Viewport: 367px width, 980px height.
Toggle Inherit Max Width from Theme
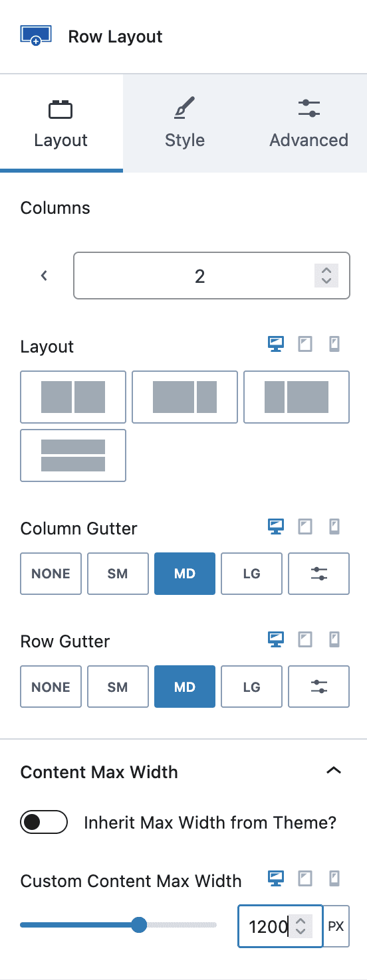[45, 823]
